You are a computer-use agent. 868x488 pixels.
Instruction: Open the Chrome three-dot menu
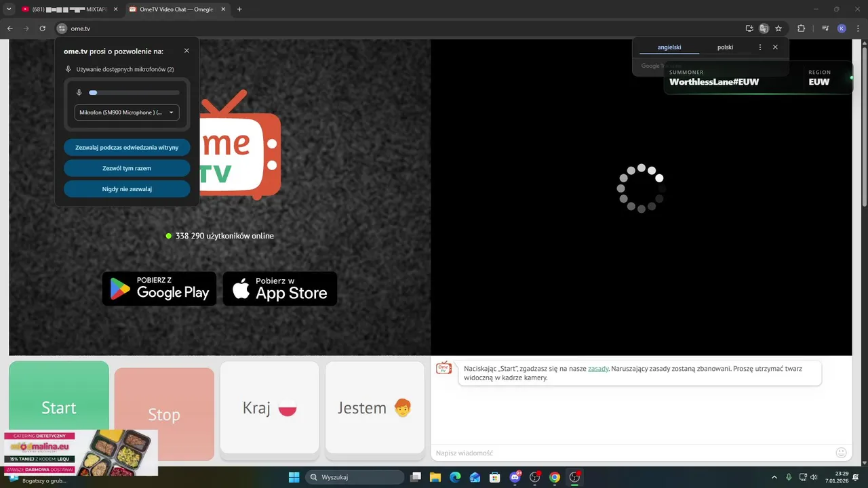click(x=858, y=28)
